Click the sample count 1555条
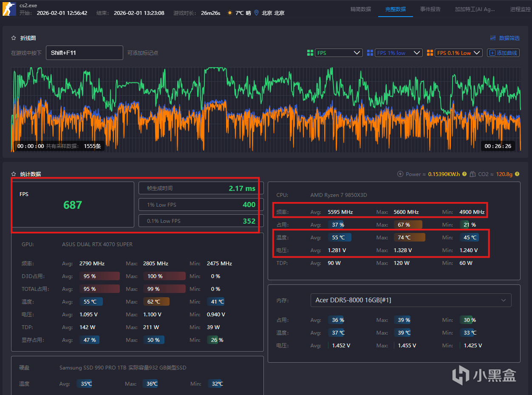 [92, 146]
